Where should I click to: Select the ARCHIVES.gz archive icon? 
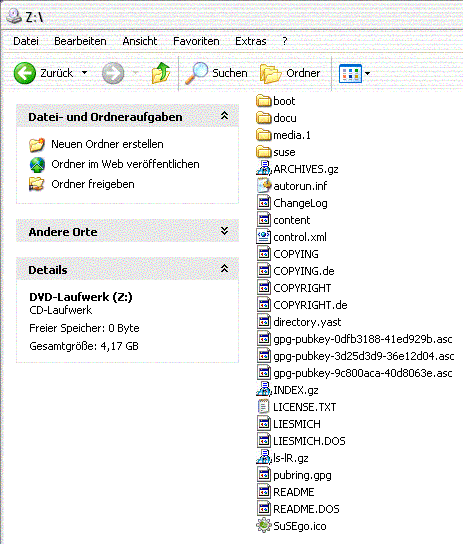pyautogui.click(x=264, y=168)
